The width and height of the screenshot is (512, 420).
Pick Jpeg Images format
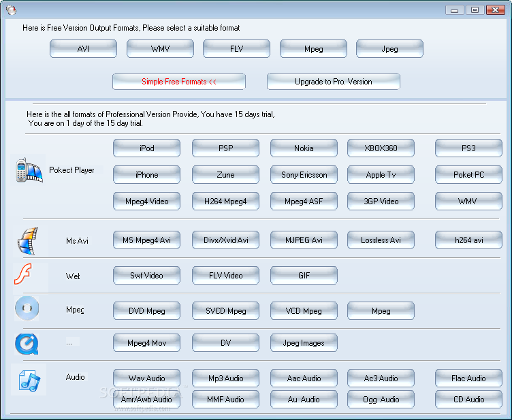pos(304,343)
